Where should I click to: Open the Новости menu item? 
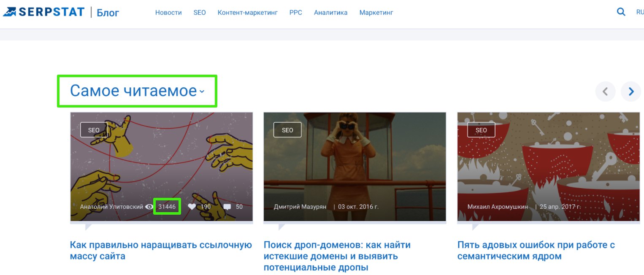168,13
